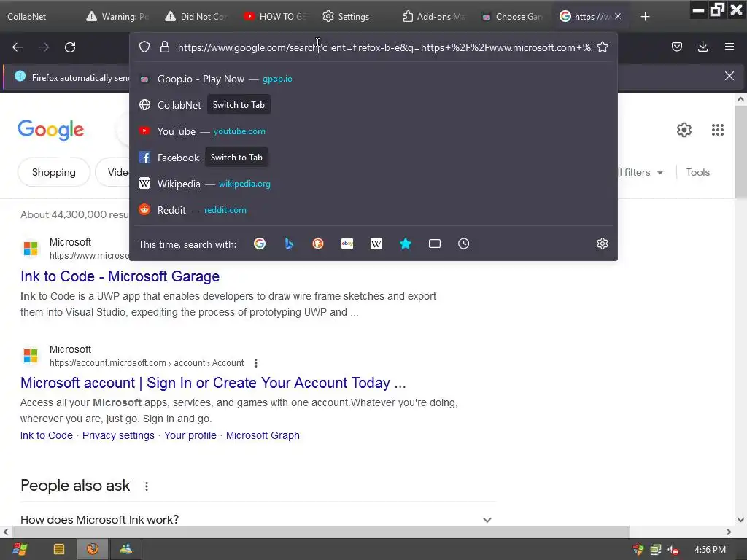This screenshot has height=560, width=747.
Task: Open search settings gear in dropdown
Action: [x=602, y=244]
